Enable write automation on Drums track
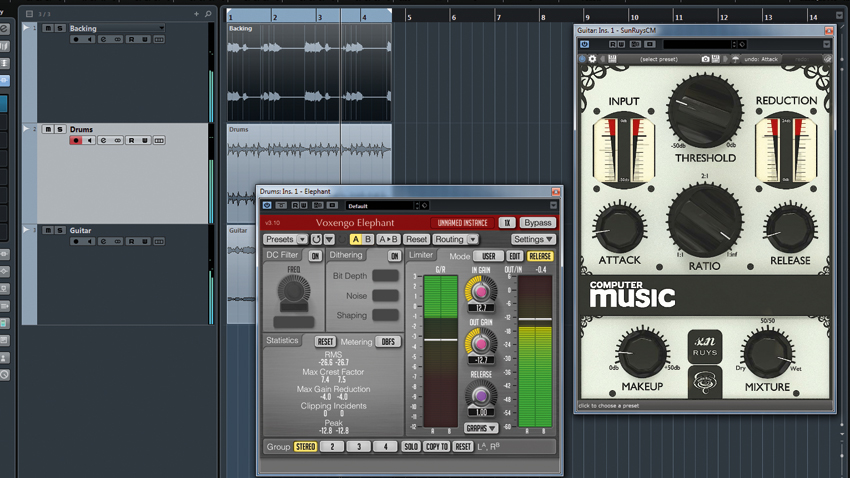Image resolution: width=850 pixels, height=478 pixels. click(x=145, y=140)
